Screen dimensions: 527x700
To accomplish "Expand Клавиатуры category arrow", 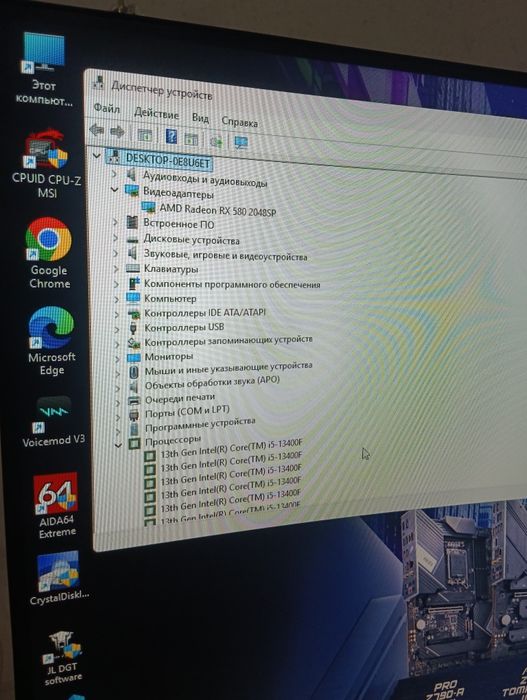I will [116, 269].
